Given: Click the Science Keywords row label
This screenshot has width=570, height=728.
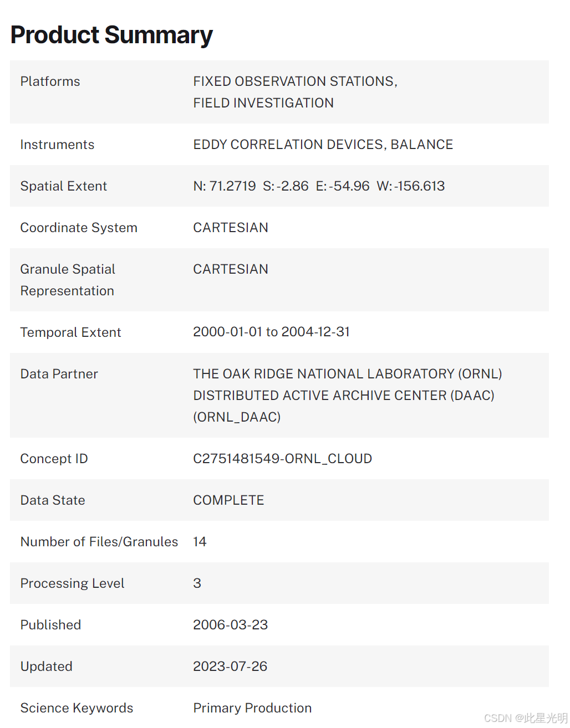Looking at the screenshot, I should click(x=77, y=708).
